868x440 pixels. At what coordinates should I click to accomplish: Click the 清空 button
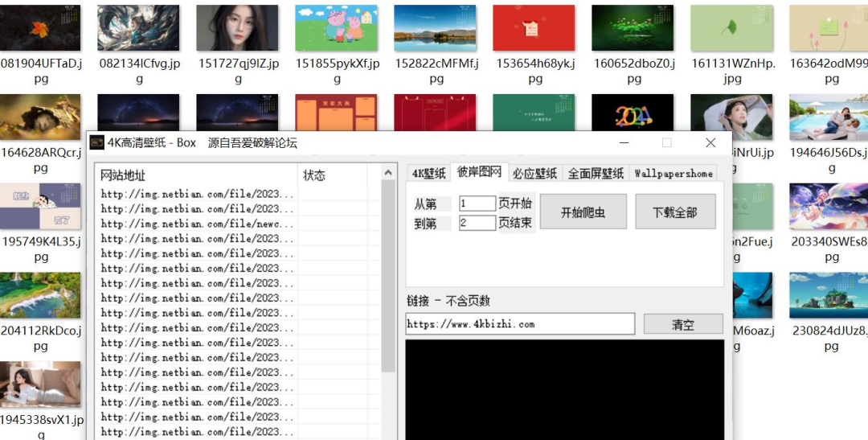(x=683, y=324)
